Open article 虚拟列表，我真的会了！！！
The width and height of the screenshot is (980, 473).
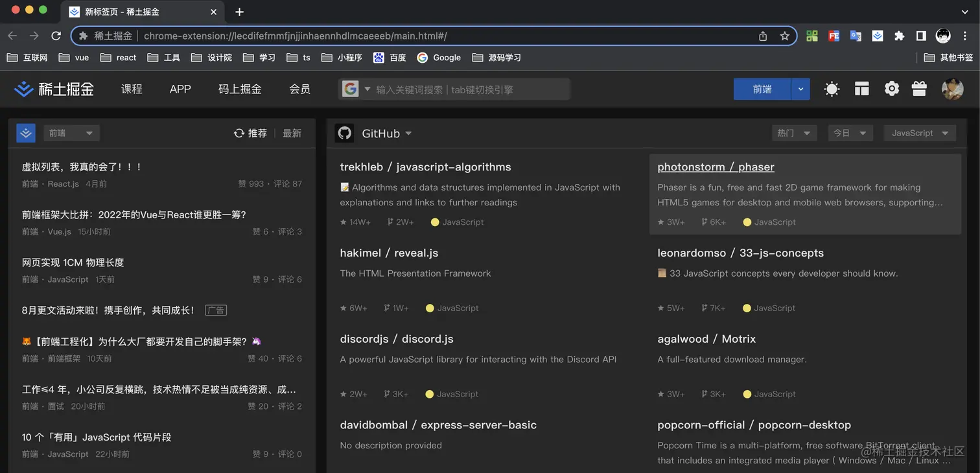tap(82, 167)
